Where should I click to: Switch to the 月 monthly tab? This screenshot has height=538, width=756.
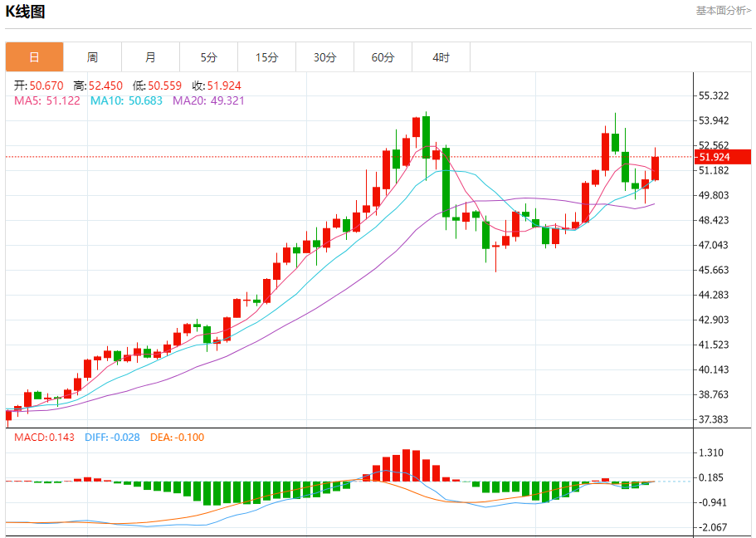tap(150, 57)
